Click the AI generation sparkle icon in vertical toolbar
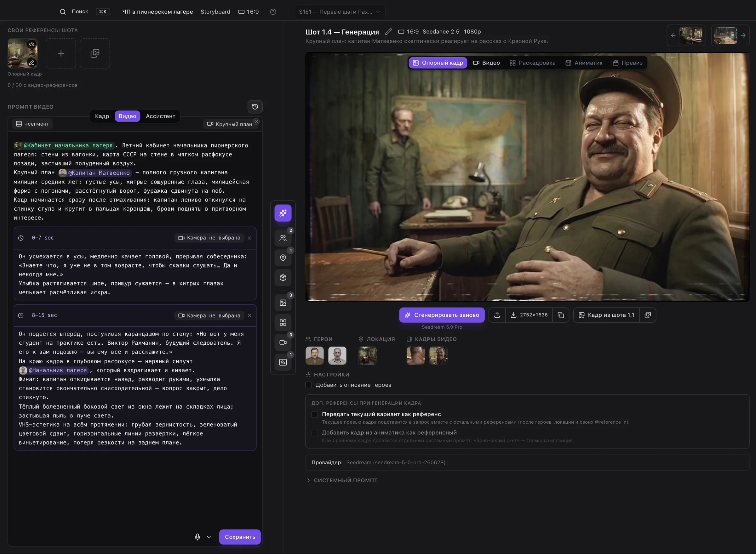 [283, 213]
